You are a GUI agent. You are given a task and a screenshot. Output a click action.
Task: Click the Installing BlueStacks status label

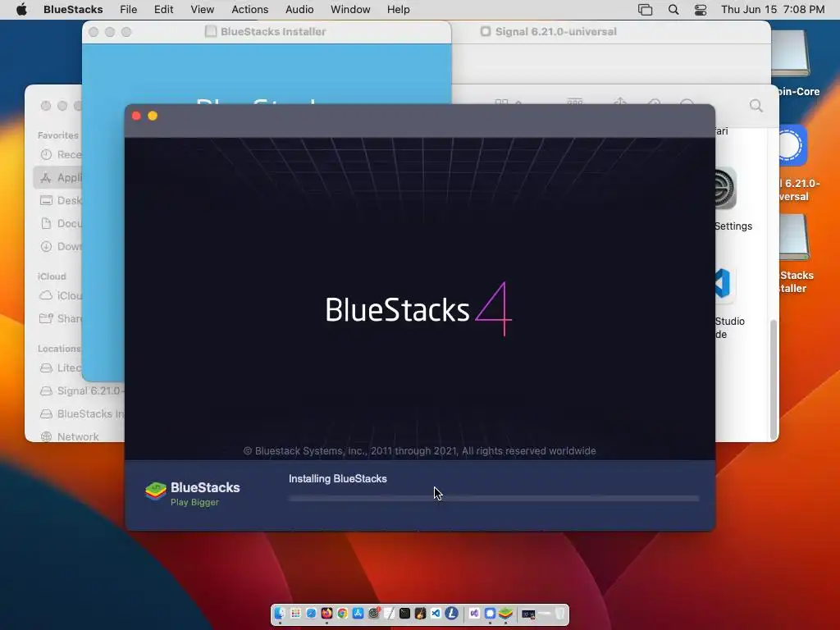click(337, 479)
